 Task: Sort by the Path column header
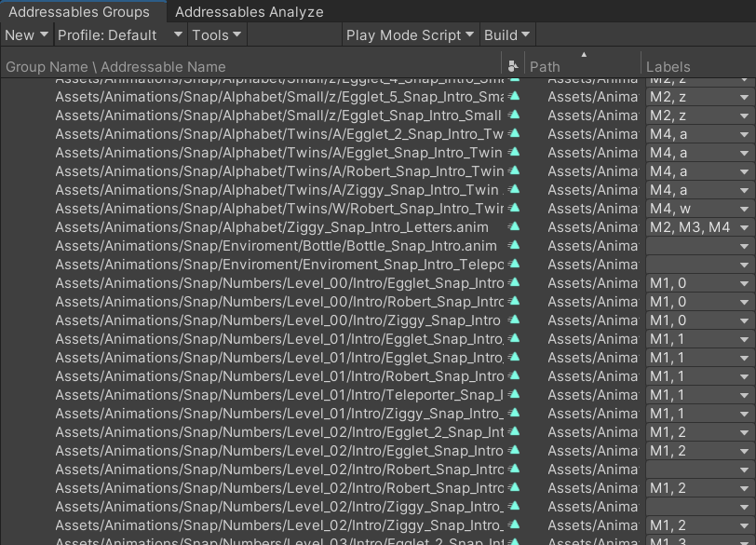click(582, 66)
